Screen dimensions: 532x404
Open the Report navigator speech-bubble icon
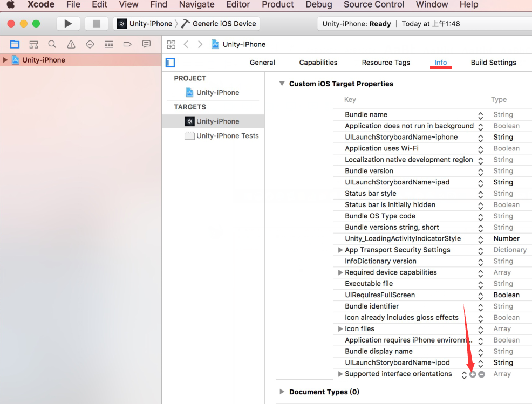[146, 44]
